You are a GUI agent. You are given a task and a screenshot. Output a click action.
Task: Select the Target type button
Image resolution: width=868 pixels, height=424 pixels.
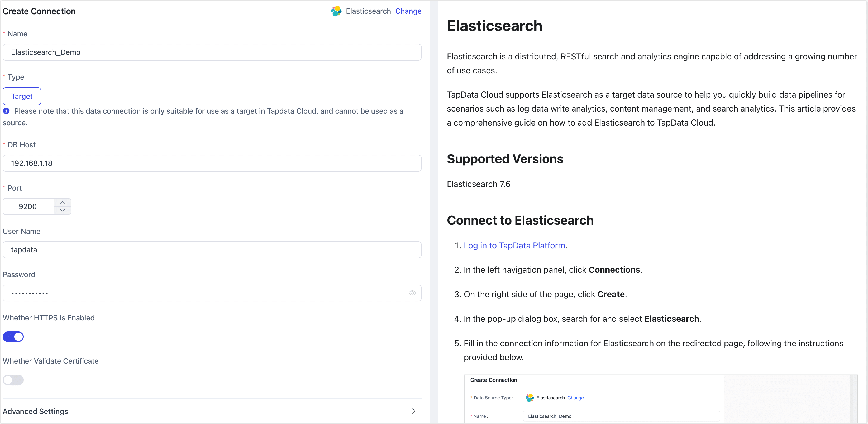pos(22,96)
